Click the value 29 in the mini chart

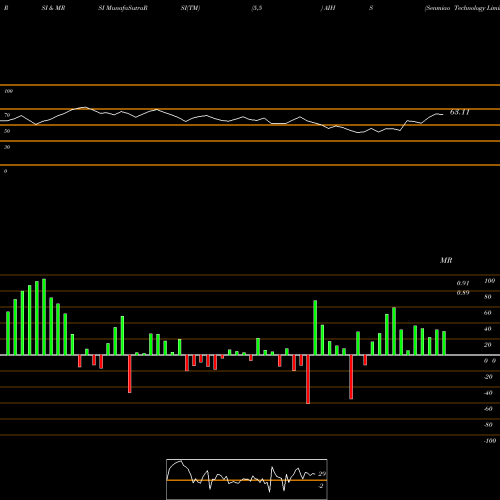point(322,474)
